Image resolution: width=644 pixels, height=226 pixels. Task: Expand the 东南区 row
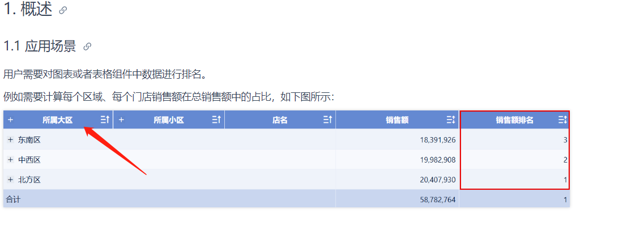(10, 140)
